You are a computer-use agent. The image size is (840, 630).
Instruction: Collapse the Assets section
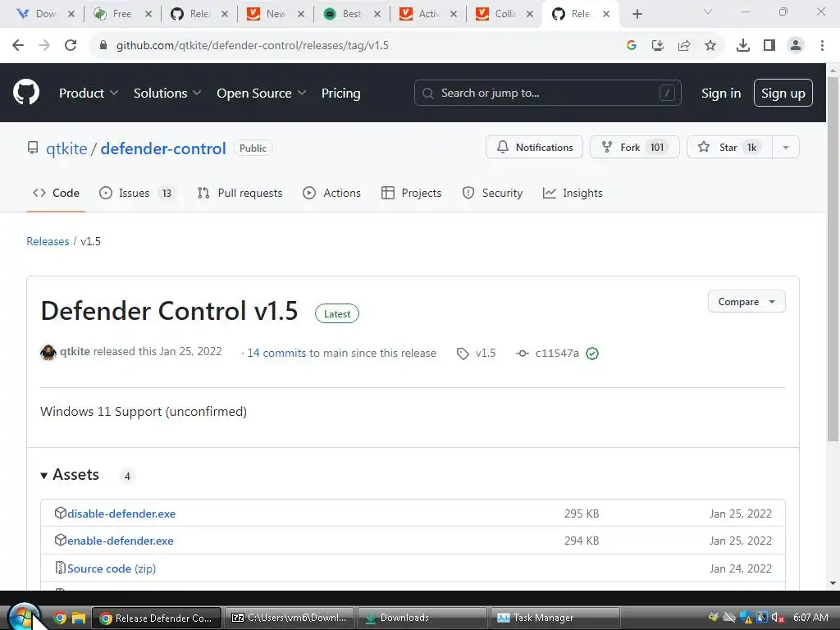70,475
